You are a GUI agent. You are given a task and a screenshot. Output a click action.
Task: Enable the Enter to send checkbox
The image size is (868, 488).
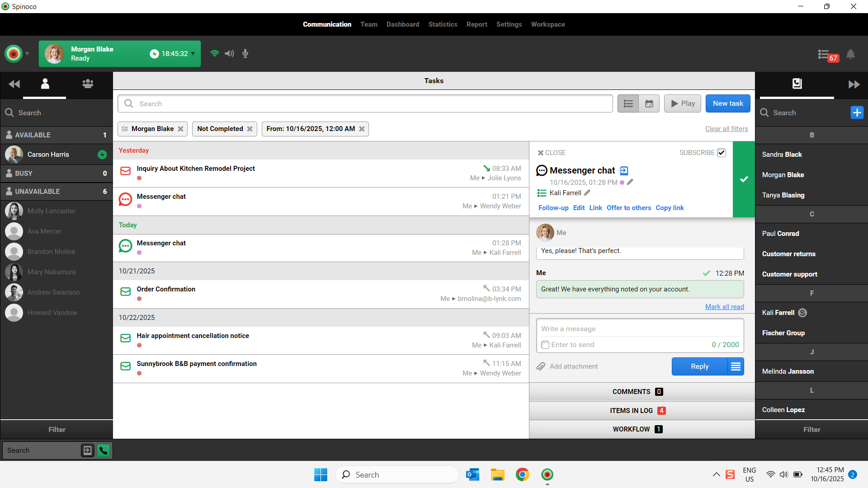[545, 345]
